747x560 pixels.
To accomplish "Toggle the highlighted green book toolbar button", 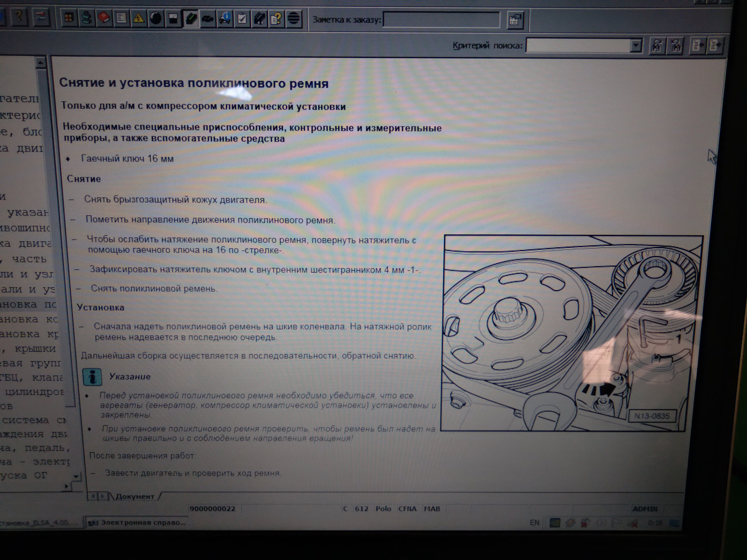I will (191, 19).
